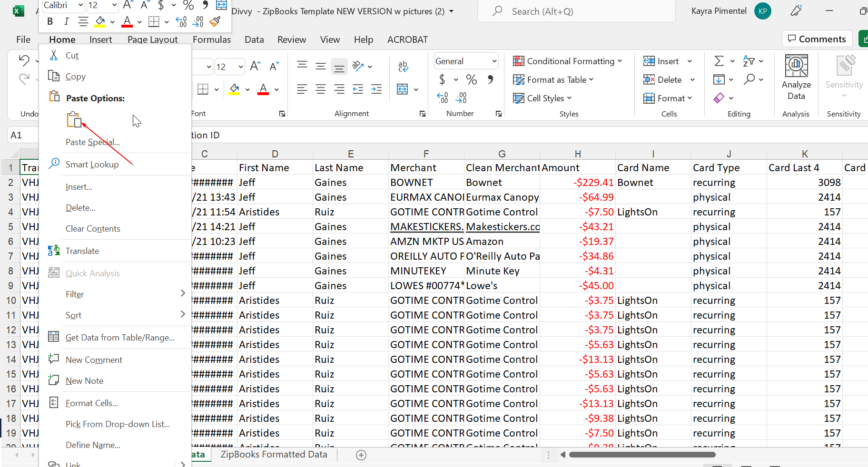Click the Percent Style icon in the ribbon
The height and width of the screenshot is (467, 868).
pos(471,79)
